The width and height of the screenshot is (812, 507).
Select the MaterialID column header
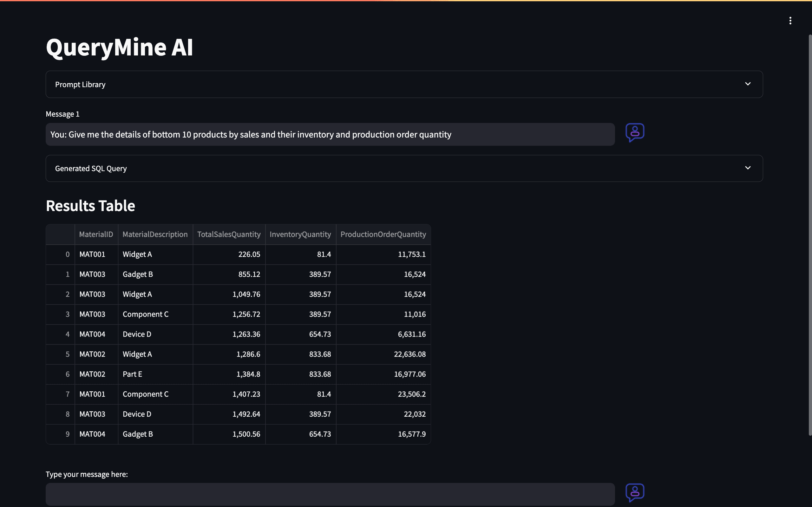pyautogui.click(x=96, y=234)
